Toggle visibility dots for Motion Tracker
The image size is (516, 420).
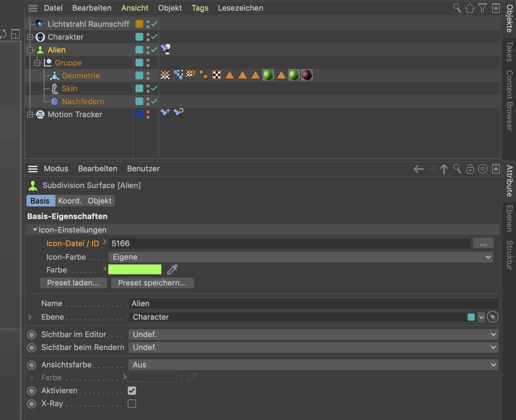(x=148, y=114)
